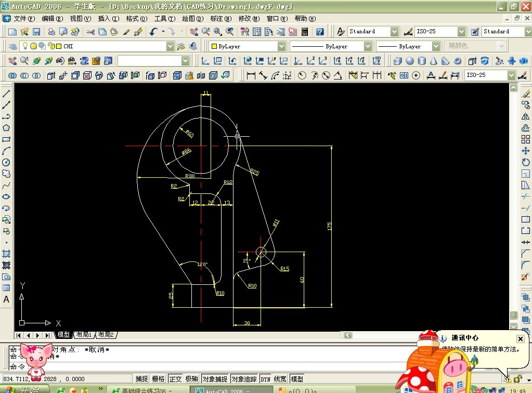Screen dimensions: 532x393
Task: Click the Linear dimension tool
Action: click(x=251, y=75)
